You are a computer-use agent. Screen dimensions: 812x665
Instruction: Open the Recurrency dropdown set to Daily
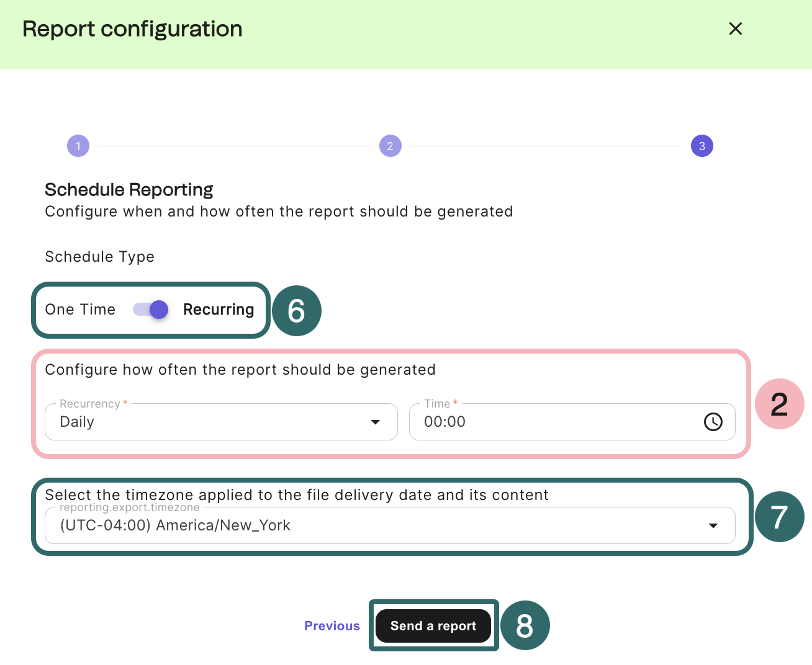211,422
